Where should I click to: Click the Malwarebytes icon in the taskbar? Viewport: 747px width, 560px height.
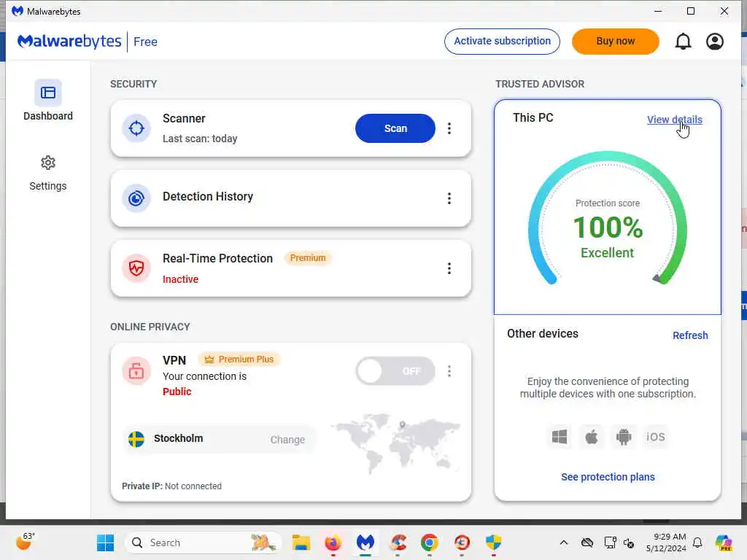(365, 542)
